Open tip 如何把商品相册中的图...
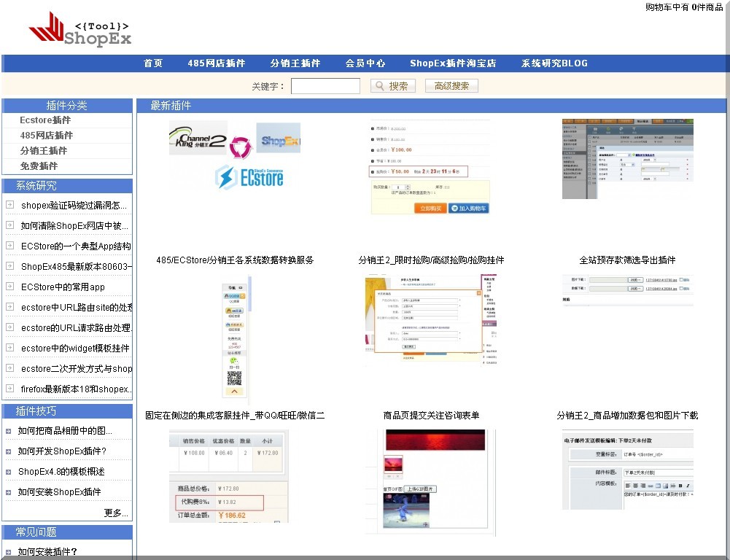The image size is (730, 560). [x=65, y=431]
